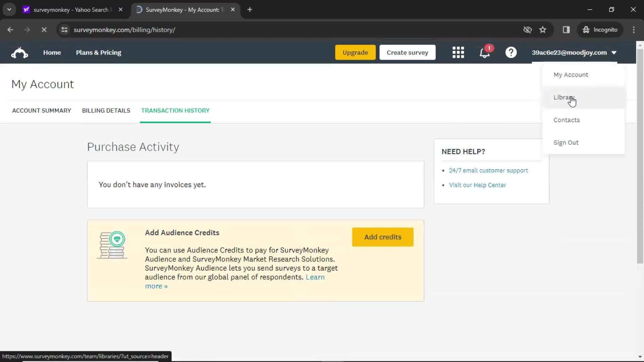Click the help question mark icon

pos(511,53)
